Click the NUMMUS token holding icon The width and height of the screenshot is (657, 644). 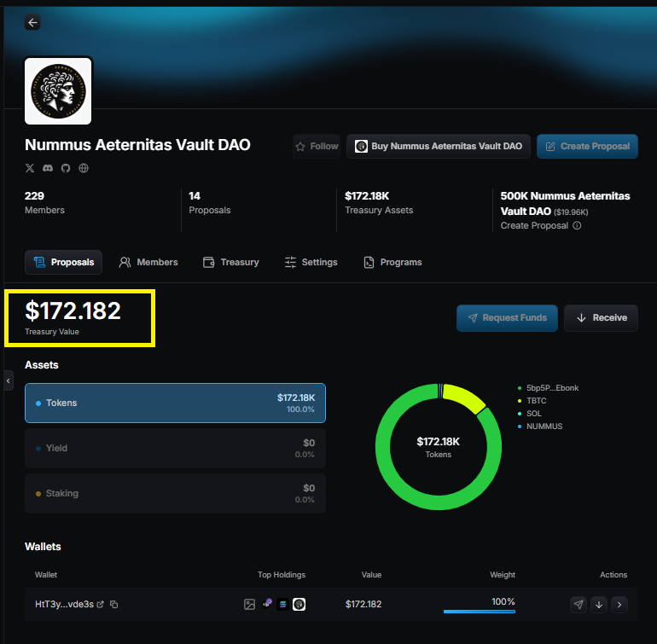pos(299,604)
